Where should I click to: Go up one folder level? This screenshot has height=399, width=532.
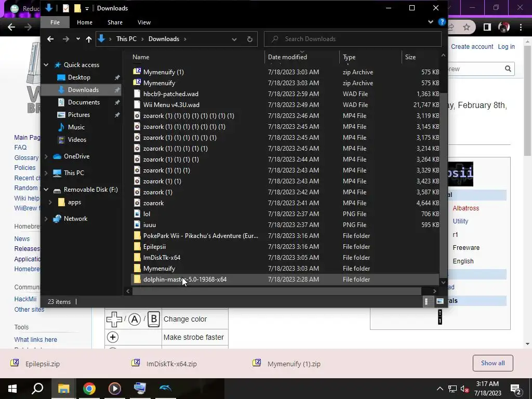point(89,39)
